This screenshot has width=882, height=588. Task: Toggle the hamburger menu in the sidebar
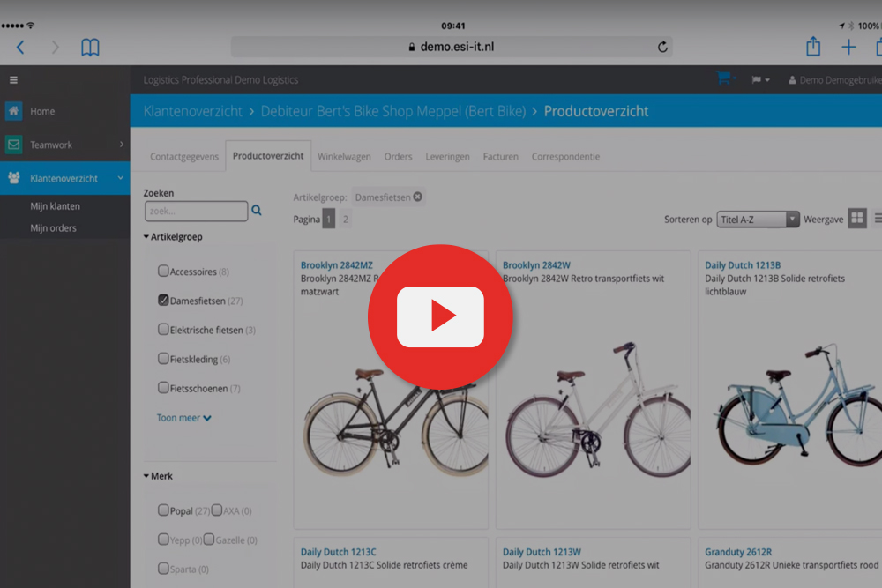pos(13,80)
